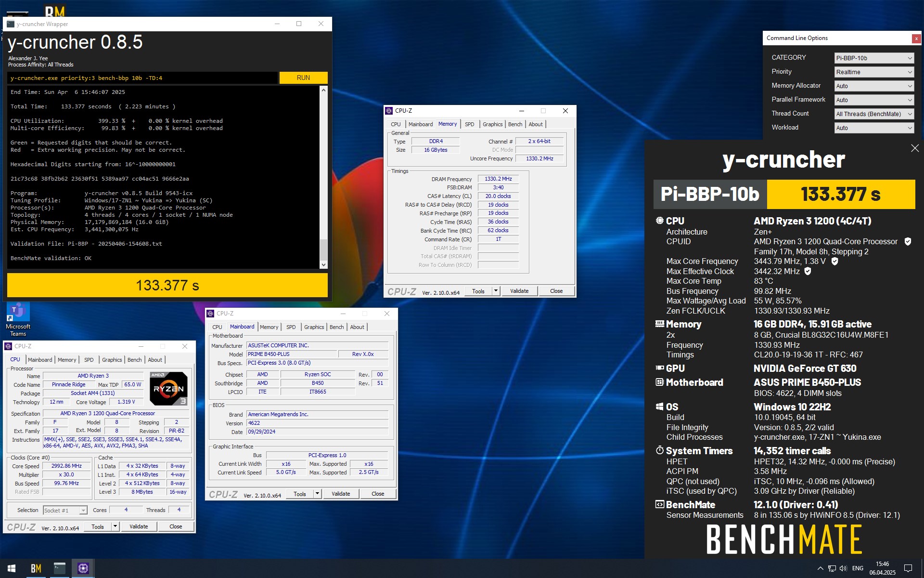The height and width of the screenshot is (578, 924).
Task: Click shield icon next to Max Effective Clock
Action: click(x=808, y=271)
